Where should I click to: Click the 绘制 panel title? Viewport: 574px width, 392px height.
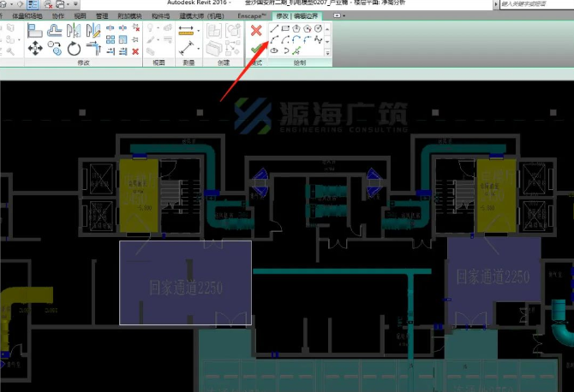[x=300, y=62]
